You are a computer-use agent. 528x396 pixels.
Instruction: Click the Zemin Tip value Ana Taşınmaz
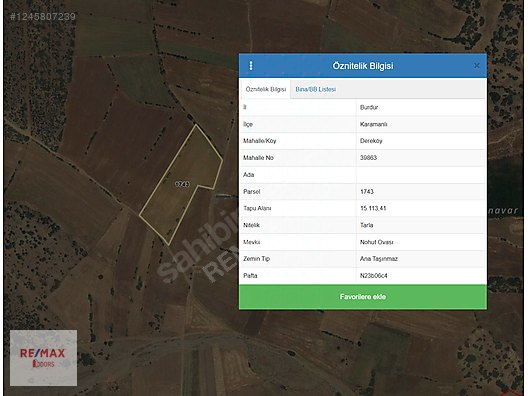[x=379, y=259]
